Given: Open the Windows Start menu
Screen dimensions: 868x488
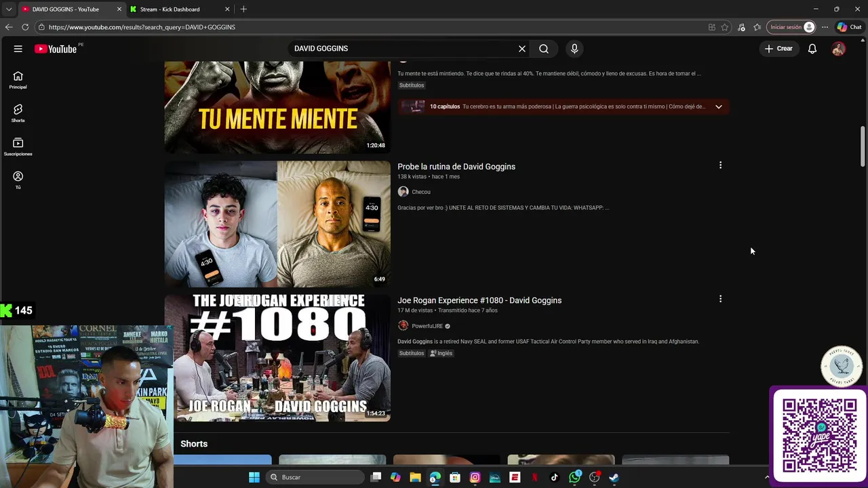Looking at the screenshot, I should point(254,477).
